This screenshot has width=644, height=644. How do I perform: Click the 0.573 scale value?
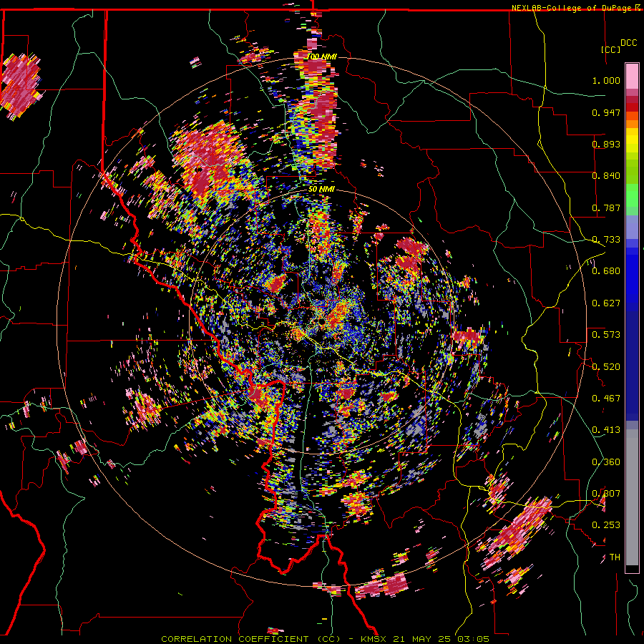point(606,334)
